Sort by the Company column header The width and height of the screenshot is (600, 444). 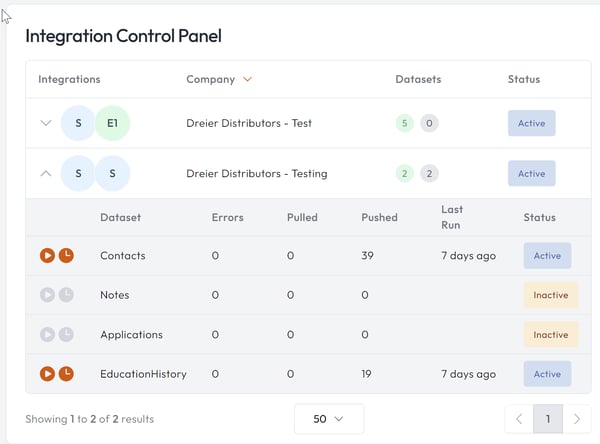[218, 79]
